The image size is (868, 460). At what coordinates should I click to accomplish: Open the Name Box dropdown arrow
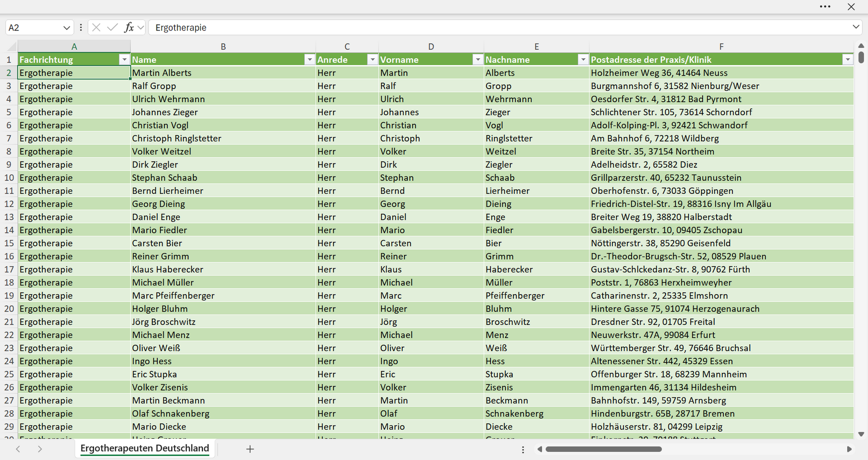tap(67, 28)
